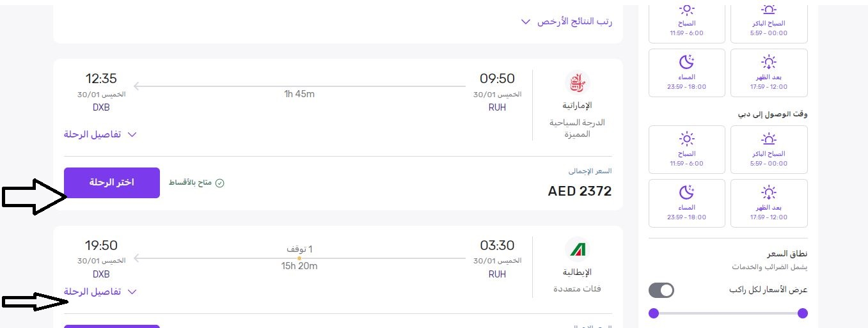Expand flight details for Alitalia flight
Viewport: 868px width, 328px height.
click(x=101, y=292)
